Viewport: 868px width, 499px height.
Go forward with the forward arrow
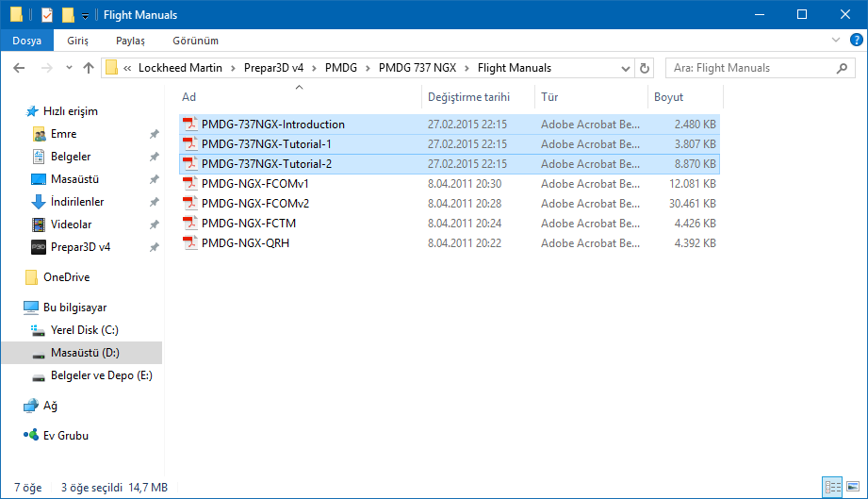click(47, 68)
